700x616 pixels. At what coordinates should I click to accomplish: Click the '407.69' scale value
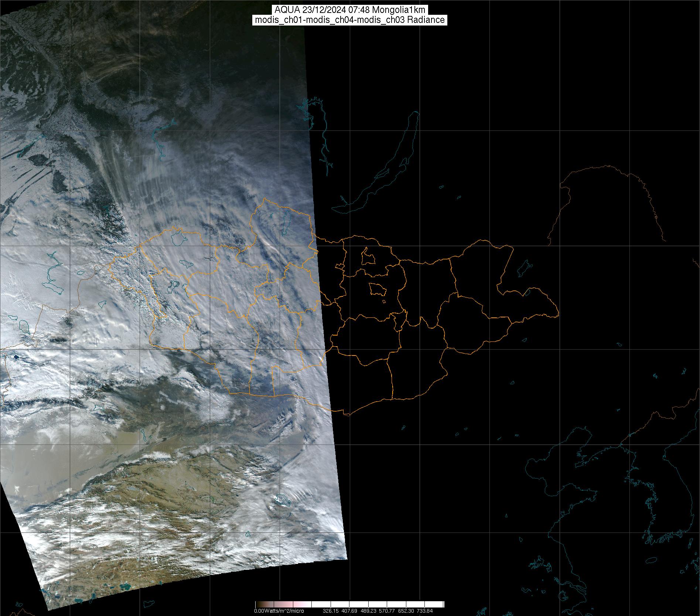pyautogui.click(x=349, y=611)
